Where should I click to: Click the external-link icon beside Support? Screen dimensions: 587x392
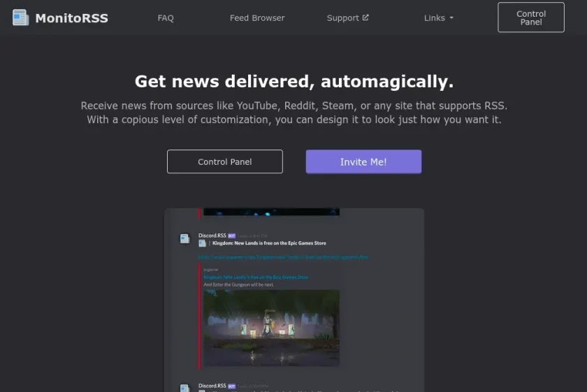pos(365,17)
